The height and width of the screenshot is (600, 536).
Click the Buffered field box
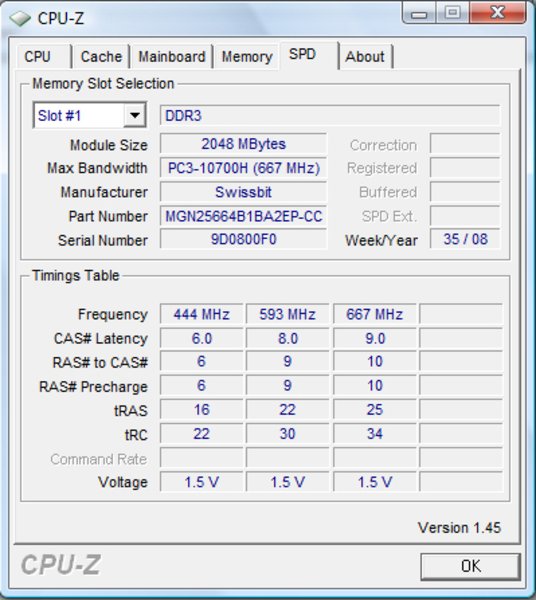click(465, 192)
